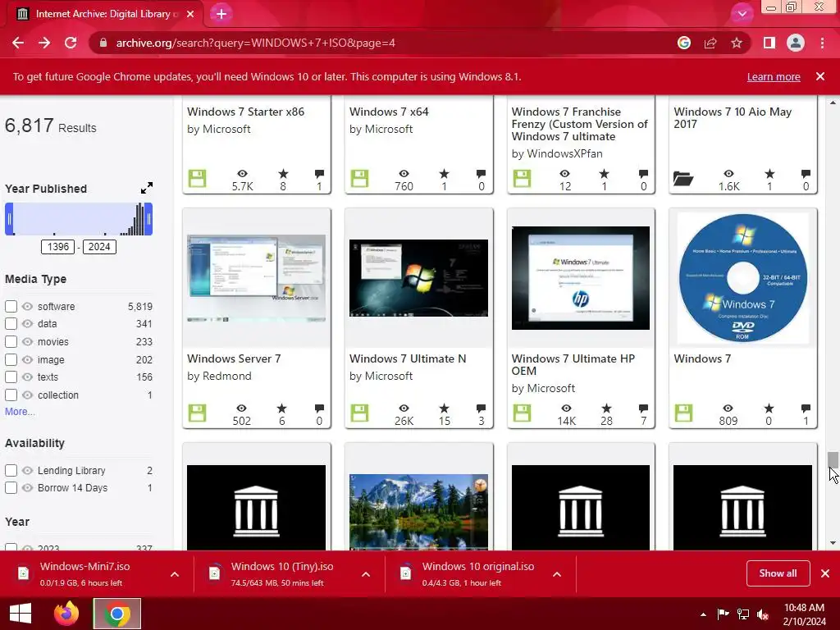Expand options for Windows 10 (Tiny).iso download
This screenshot has height=630, width=840.
click(366, 574)
